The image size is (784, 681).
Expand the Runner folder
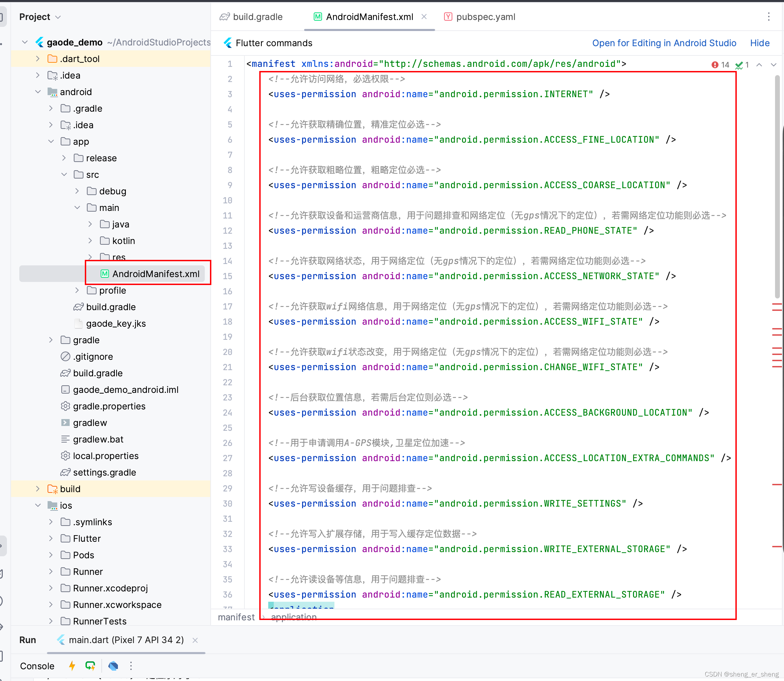51,571
